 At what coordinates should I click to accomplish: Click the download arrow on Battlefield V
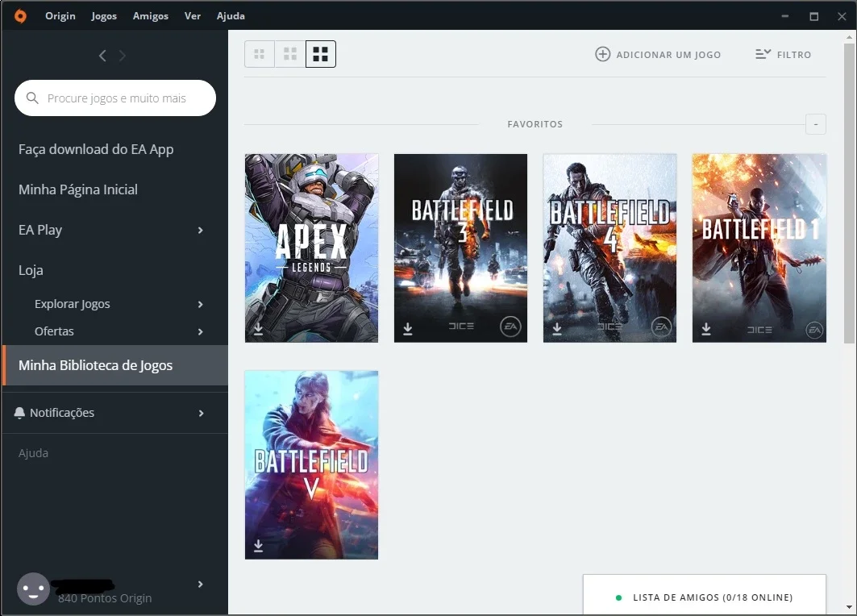tap(259, 546)
